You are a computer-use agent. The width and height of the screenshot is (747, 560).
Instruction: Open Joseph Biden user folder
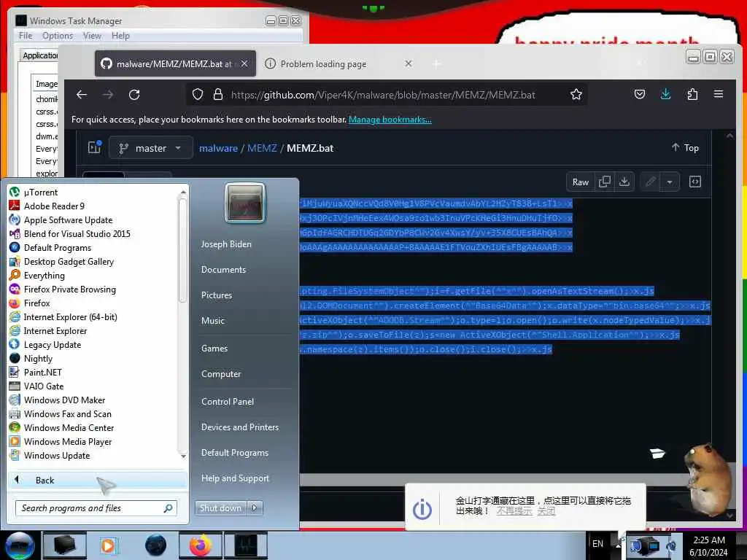(x=226, y=244)
